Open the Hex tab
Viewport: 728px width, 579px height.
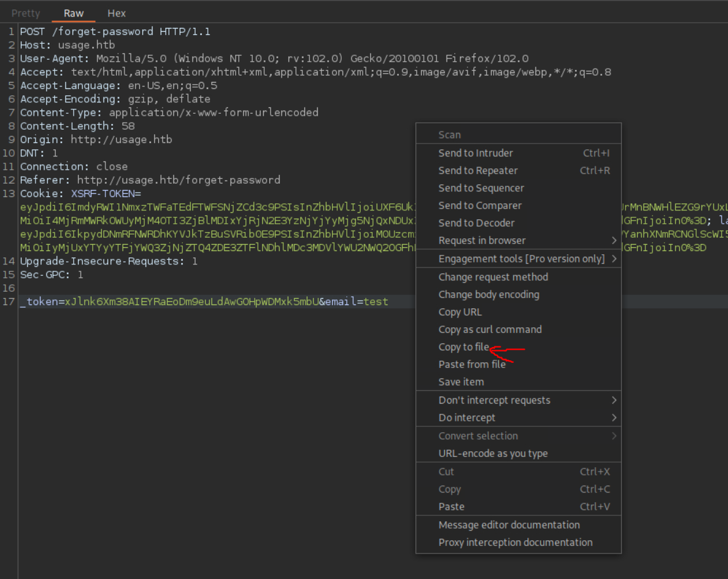click(x=116, y=13)
